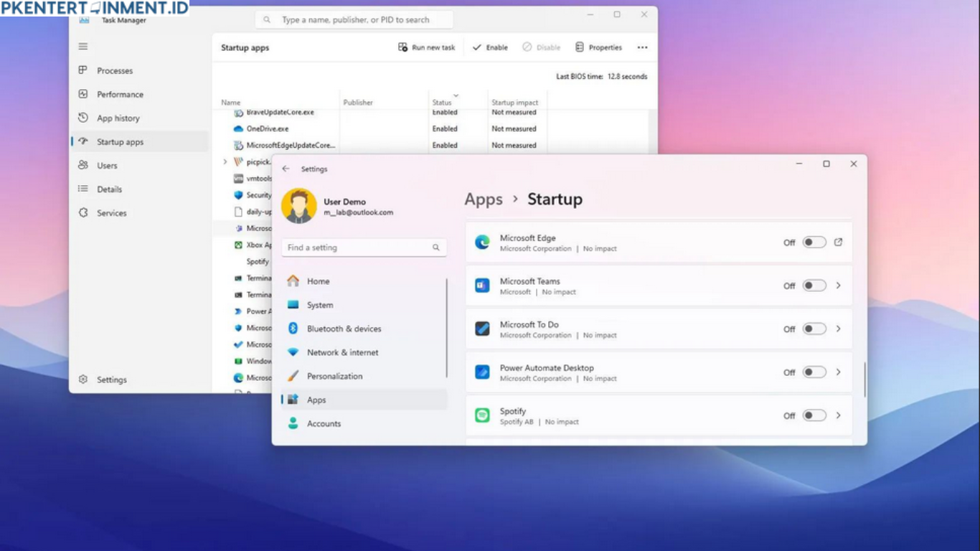Expand Microsoft Teams startup details chevron
The height and width of the screenshot is (551, 980).
[x=838, y=286]
